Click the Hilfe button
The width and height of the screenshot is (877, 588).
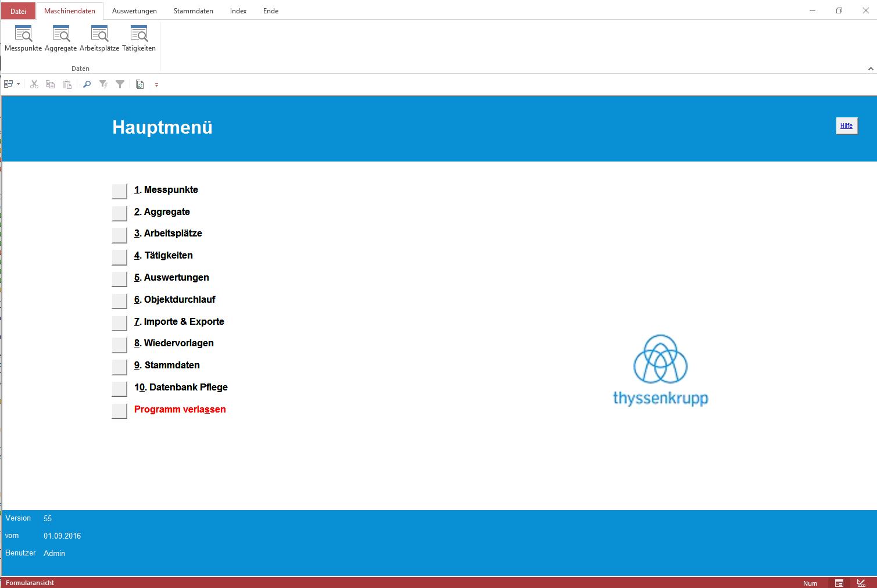(847, 126)
